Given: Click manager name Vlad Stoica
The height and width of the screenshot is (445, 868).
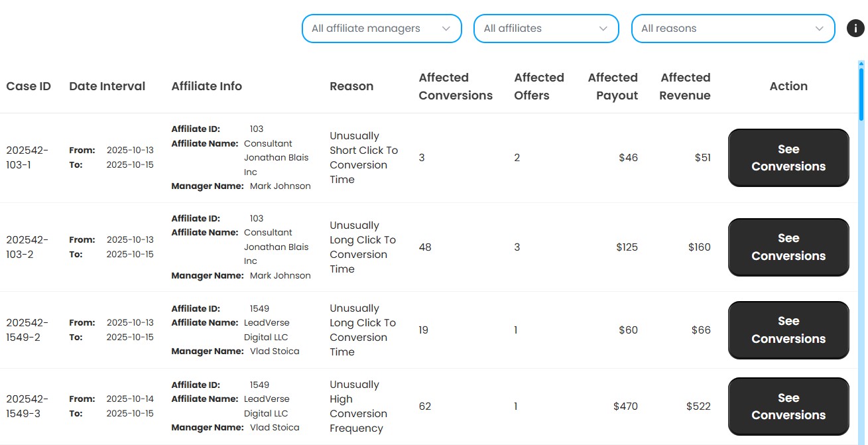Looking at the screenshot, I should 275,351.
